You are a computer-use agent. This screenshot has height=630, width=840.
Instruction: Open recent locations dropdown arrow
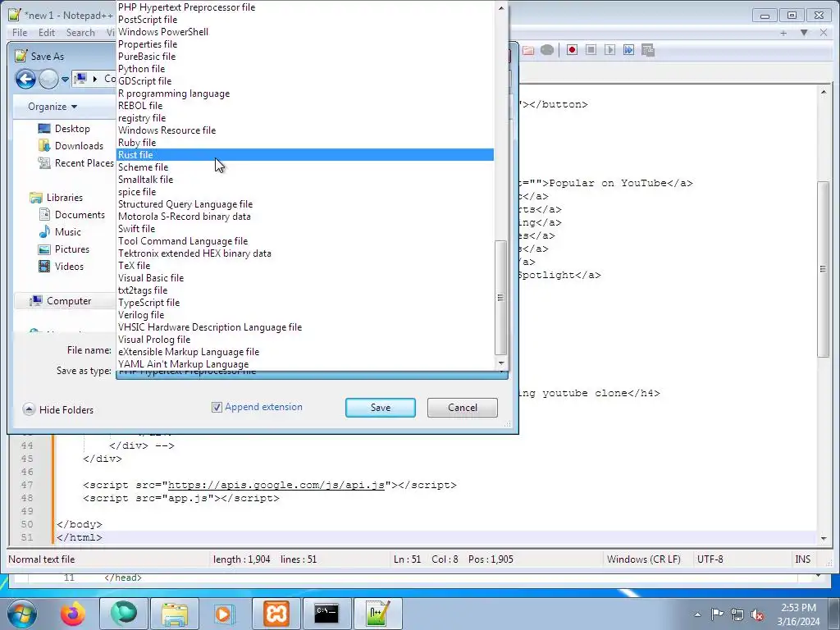tap(65, 80)
